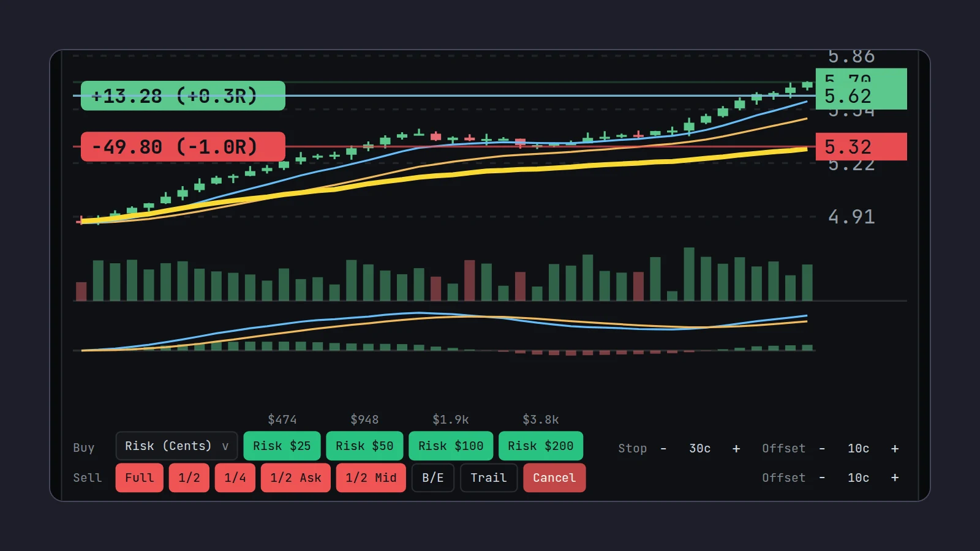The width and height of the screenshot is (980, 551).
Task: Click the 4.91 price axis label
Action: 851,217
